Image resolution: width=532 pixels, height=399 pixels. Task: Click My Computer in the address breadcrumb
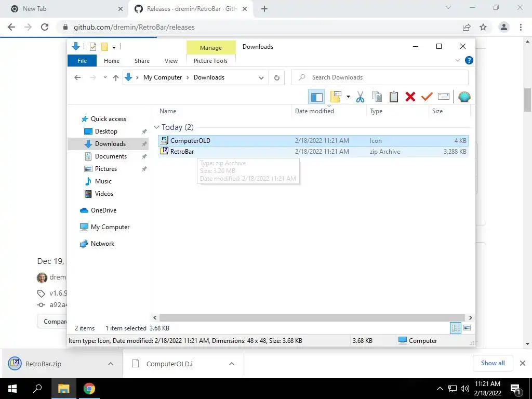163,77
